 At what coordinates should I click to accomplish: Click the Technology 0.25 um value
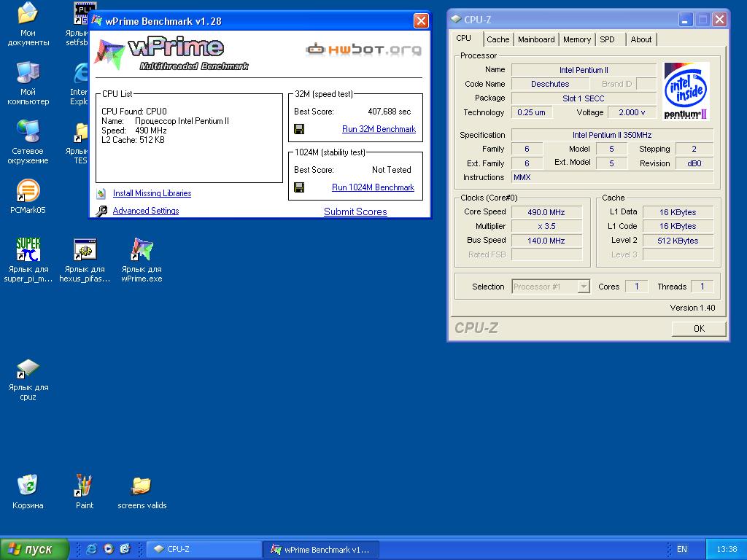click(532, 112)
